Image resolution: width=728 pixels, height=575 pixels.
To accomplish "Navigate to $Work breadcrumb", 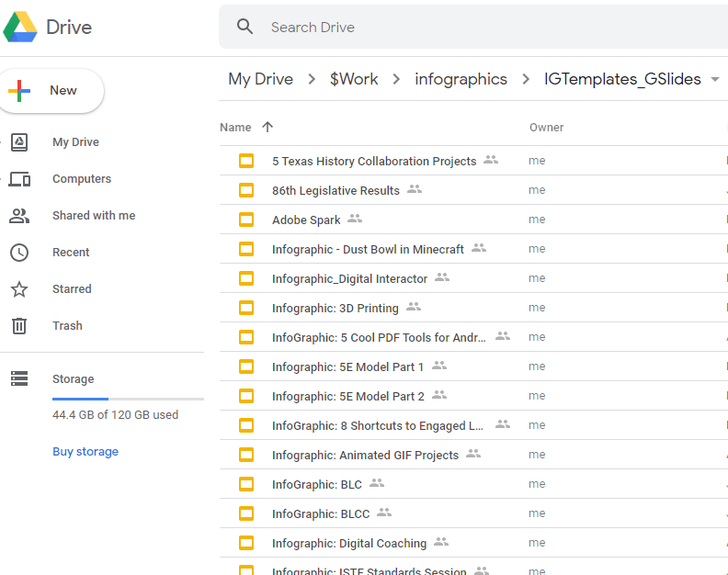I will tap(354, 79).
